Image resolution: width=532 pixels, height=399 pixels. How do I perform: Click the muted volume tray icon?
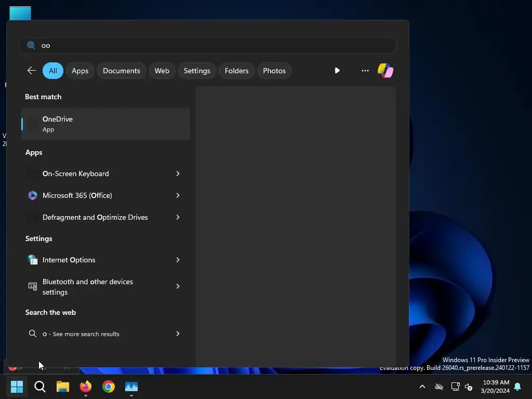tap(469, 387)
